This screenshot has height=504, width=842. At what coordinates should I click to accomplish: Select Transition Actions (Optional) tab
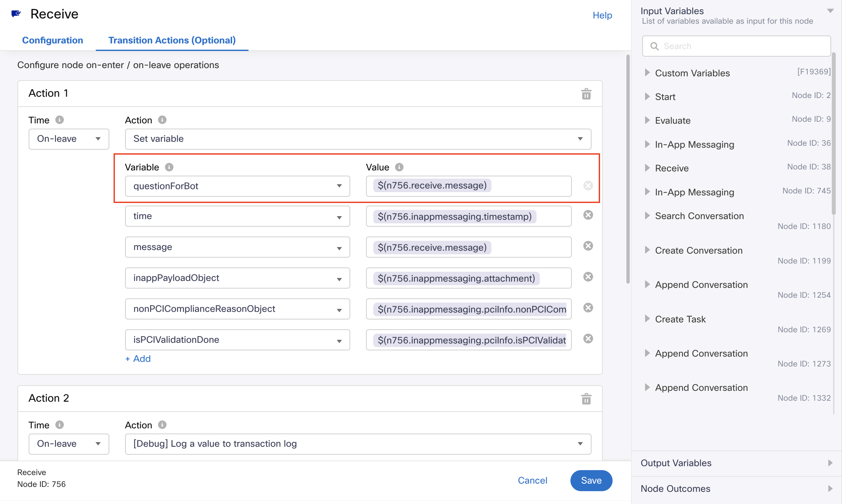point(172,40)
